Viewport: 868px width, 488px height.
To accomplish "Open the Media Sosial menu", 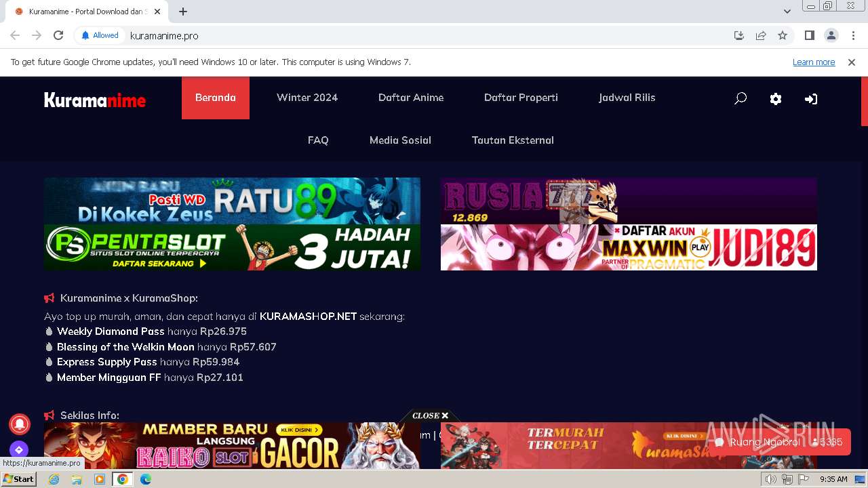I will (400, 140).
